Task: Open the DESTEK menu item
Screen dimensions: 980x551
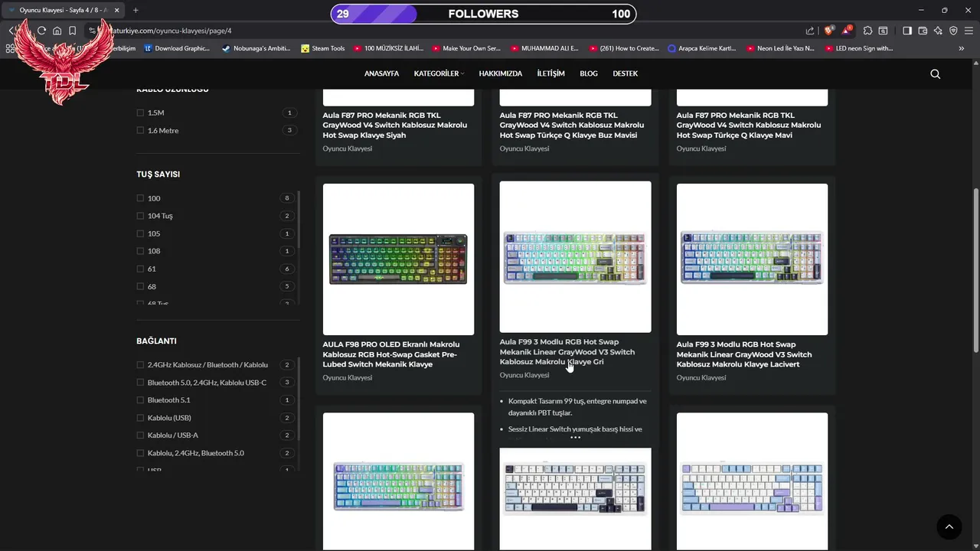Action: [625, 73]
